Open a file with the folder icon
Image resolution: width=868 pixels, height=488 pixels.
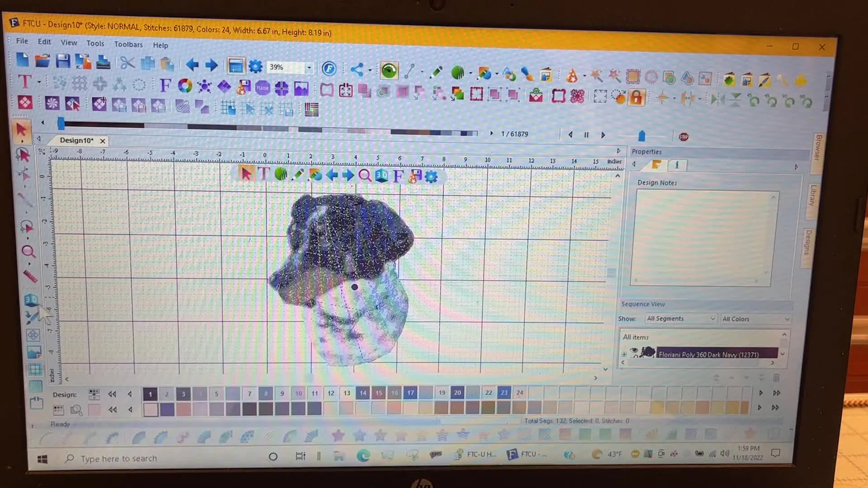pyautogui.click(x=42, y=61)
